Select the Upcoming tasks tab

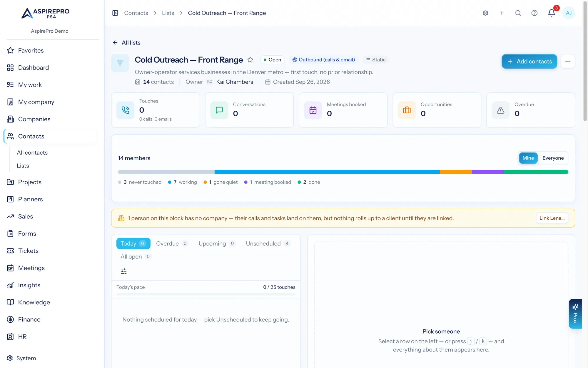217,243
